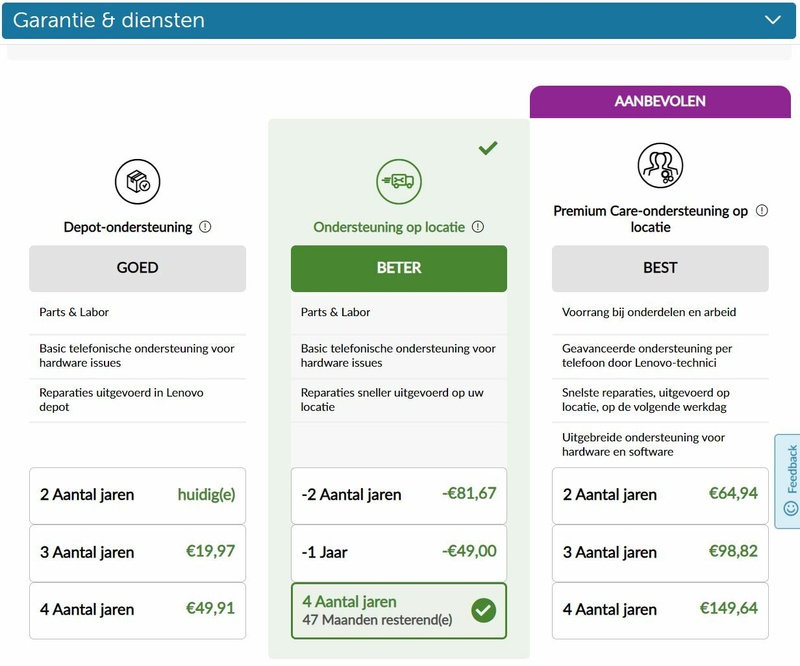Select Premium Care 2 years for €64,94

coord(660,495)
